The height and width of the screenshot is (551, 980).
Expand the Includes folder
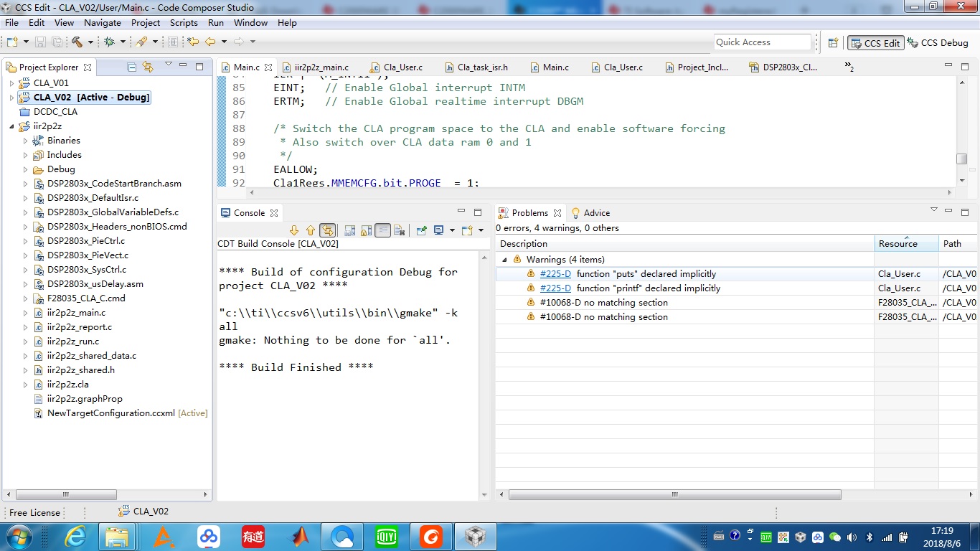click(25, 155)
